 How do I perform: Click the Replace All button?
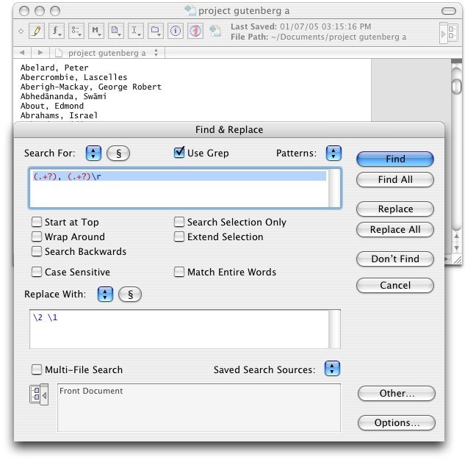point(395,230)
